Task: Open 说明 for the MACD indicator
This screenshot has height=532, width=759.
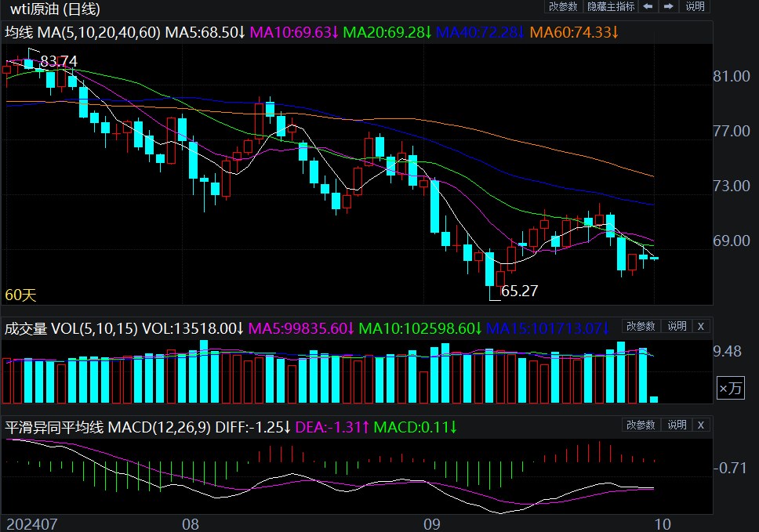Action: tap(676, 425)
